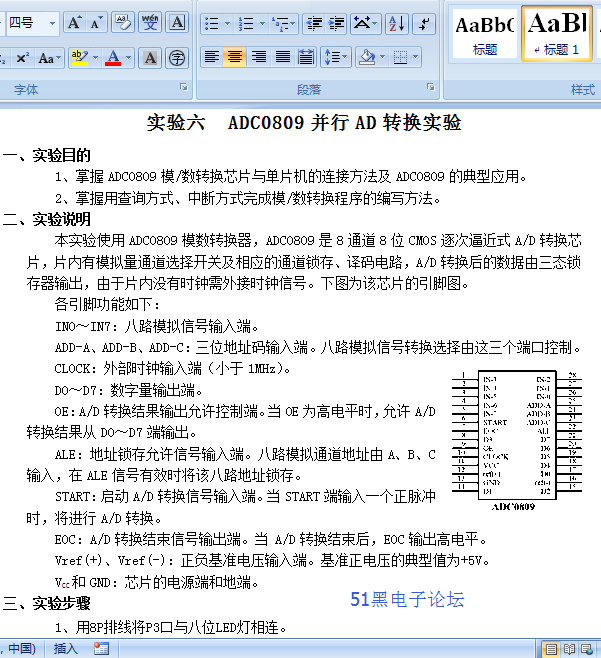
Task: Align the text right
Action: pos(259,57)
